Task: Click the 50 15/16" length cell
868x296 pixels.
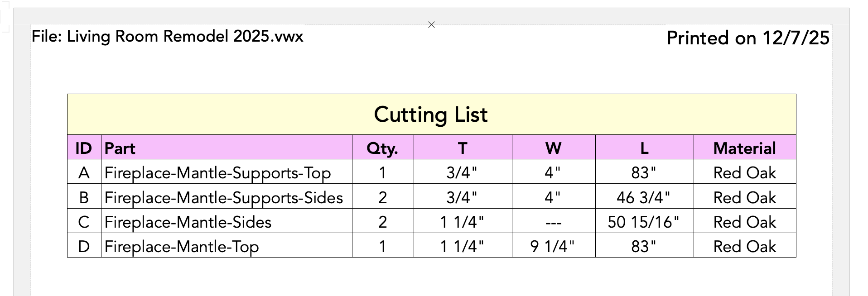Action: tap(643, 222)
